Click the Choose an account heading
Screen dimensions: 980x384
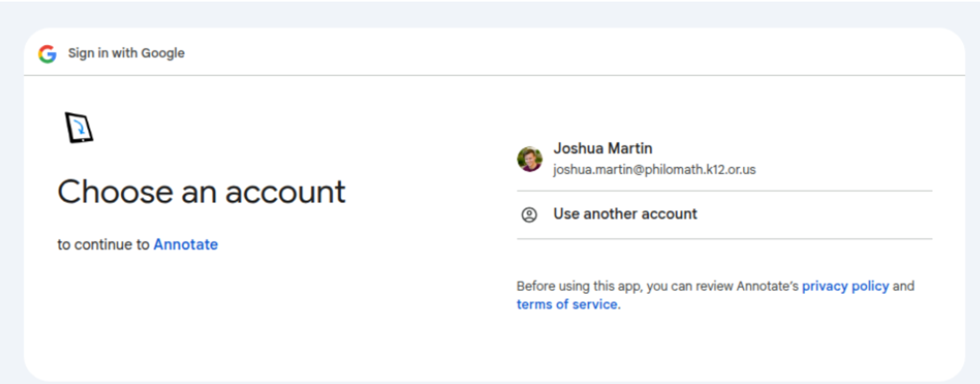[x=201, y=192]
